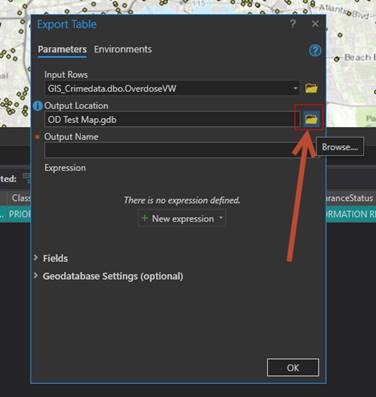Click the Input Rows label
The width and height of the screenshot is (376, 397).
tap(66, 75)
